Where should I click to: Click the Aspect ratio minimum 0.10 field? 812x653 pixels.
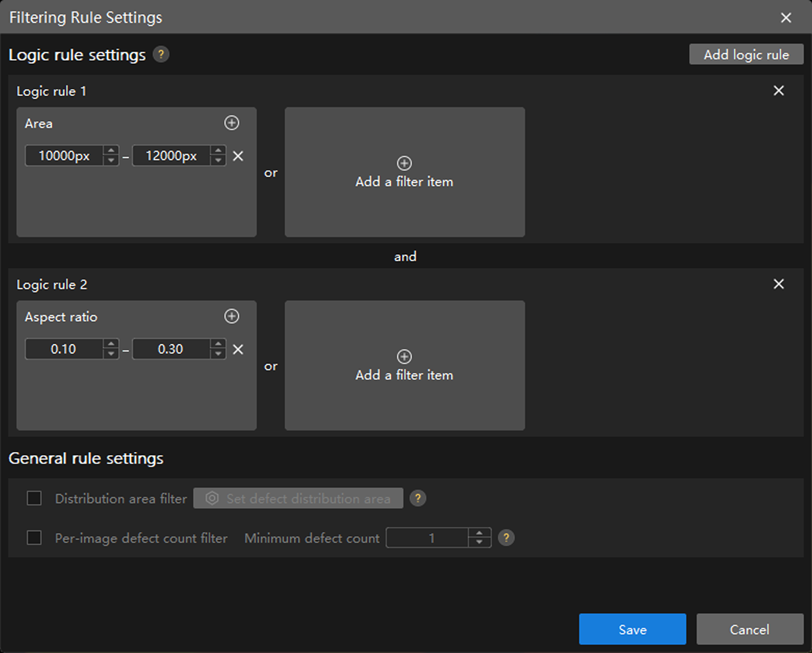64,349
